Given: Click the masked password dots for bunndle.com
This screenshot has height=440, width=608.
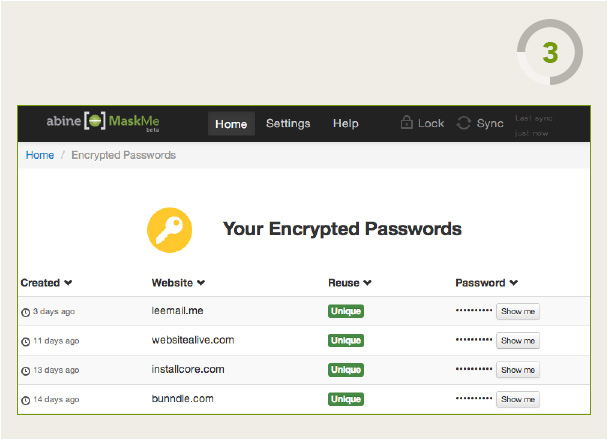Looking at the screenshot, I should [474, 398].
